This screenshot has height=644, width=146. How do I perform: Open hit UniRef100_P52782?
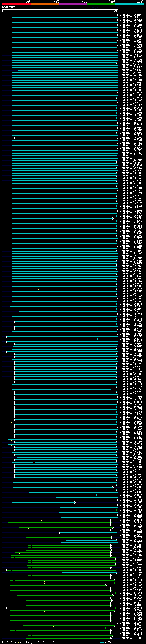pyautogui.click(x=131, y=72)
